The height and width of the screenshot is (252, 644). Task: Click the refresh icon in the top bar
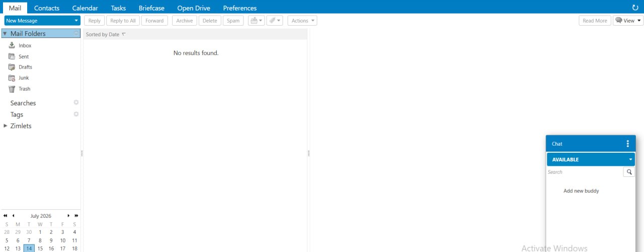(635, 8)
